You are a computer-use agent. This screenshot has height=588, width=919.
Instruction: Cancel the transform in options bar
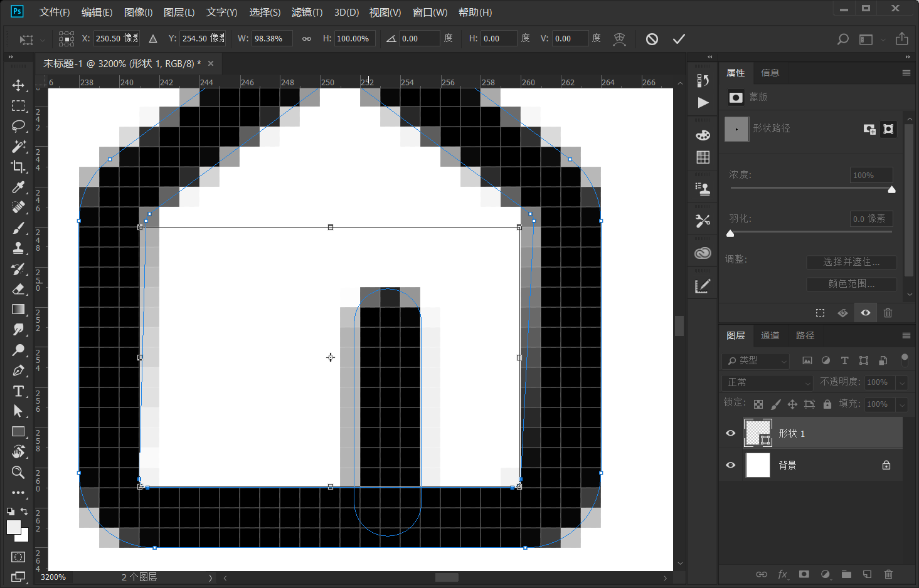coord(652,39)
